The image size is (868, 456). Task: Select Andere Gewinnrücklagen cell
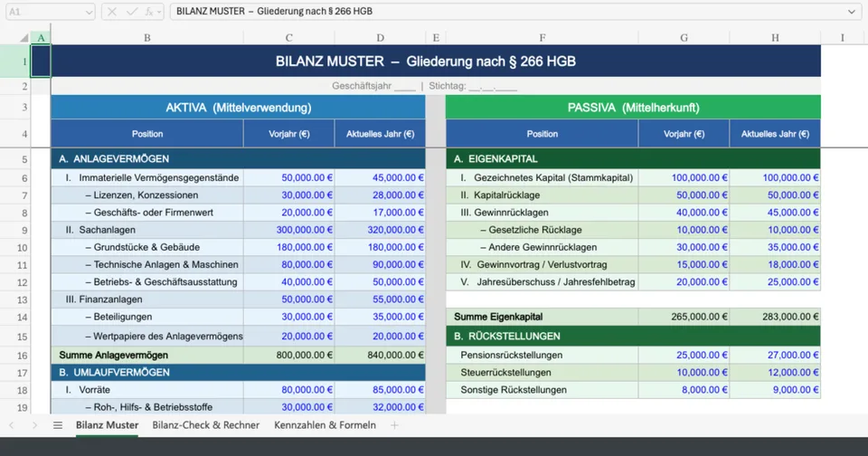[542, 247]
